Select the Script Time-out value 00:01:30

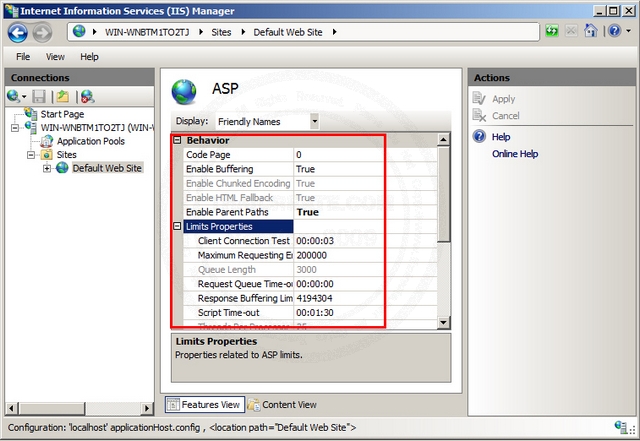point(365,312)
